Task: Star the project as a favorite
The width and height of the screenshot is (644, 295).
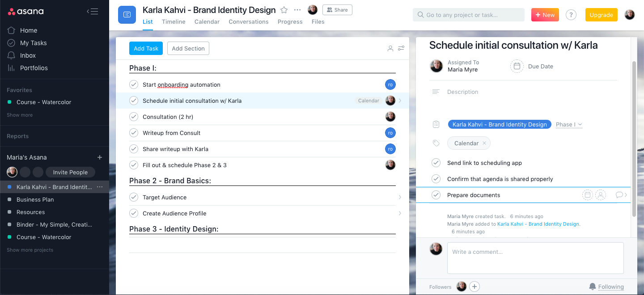Action: [x=284, y=10]
